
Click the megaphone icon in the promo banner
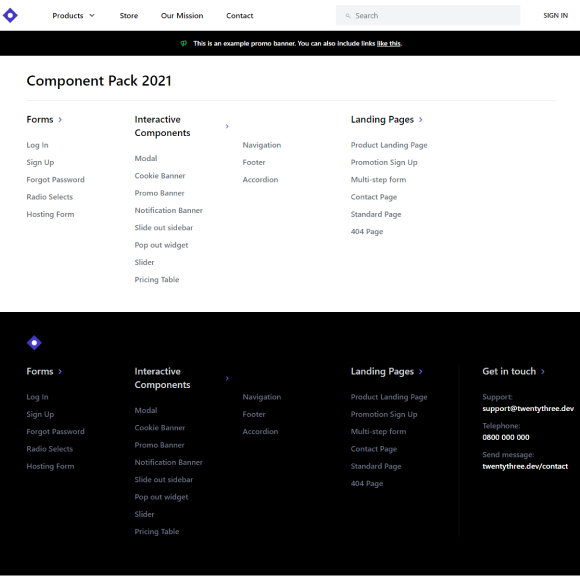(x=183, y=43)
